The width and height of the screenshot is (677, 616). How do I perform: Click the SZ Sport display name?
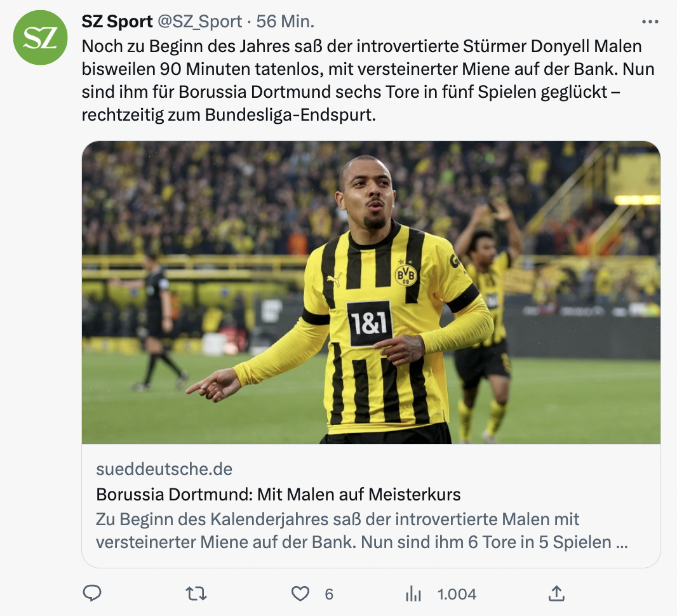(117, 22)
